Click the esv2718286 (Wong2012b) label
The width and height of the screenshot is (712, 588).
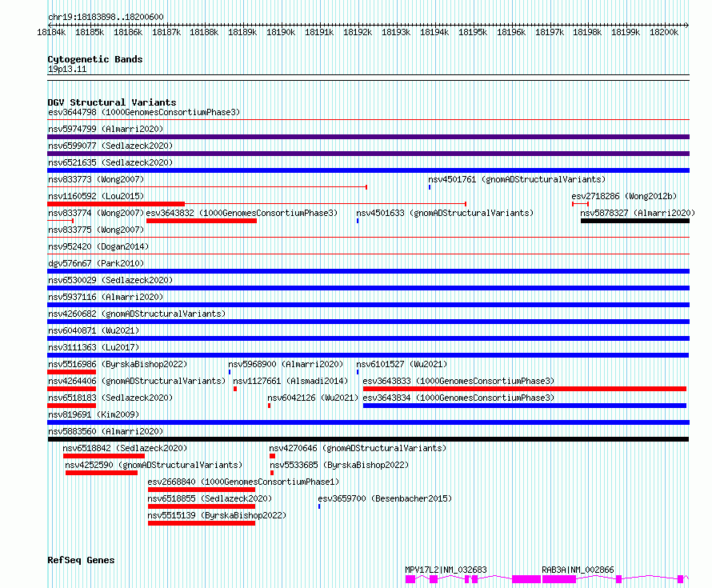click(624, 196)
